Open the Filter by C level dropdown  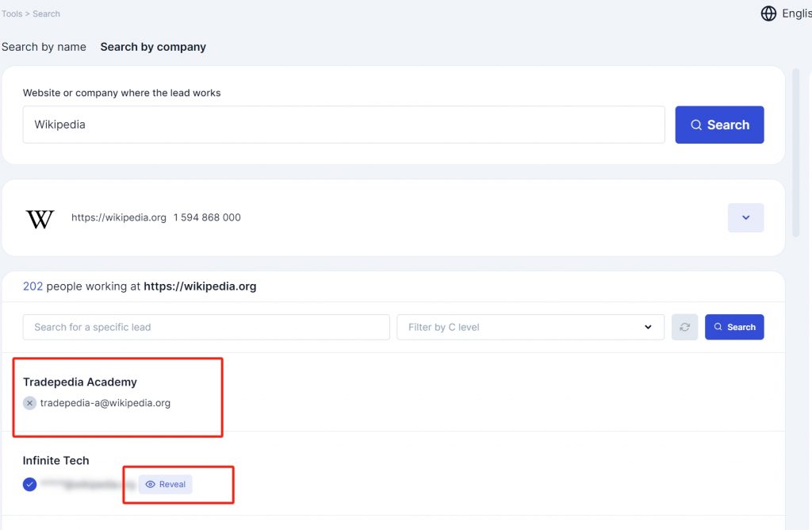pos(530,327)
